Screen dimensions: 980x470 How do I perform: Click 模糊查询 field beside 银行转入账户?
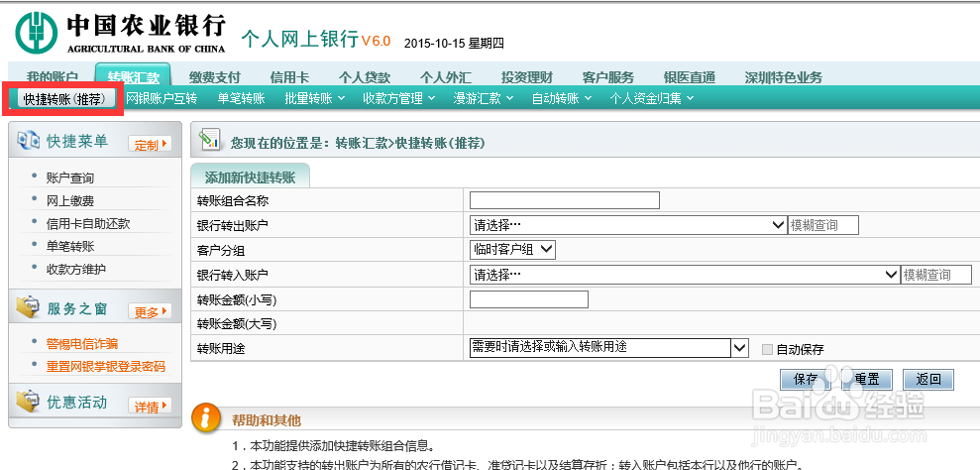tap(936, 274)
